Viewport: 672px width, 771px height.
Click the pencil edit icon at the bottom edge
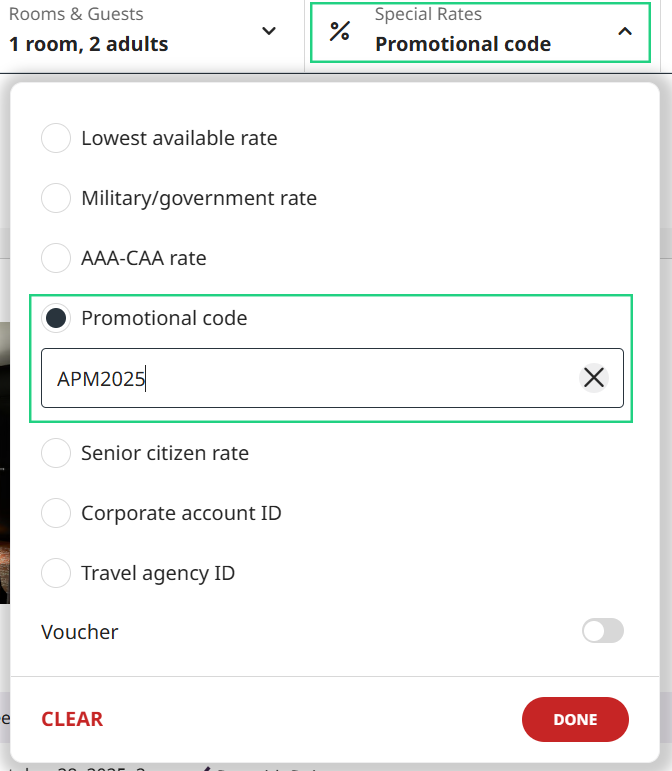pyautogui.click(x=206, y=768)
